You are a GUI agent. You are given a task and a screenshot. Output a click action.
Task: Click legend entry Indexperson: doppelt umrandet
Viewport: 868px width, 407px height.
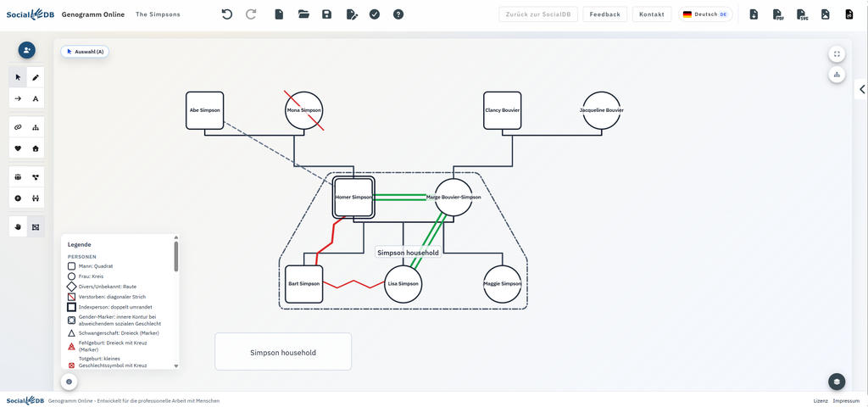point(109,307)
